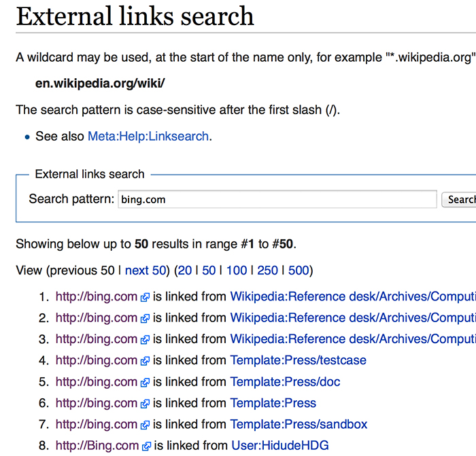Screen dimensions: 476x456
Task: Select the 'External links search' fieldset legend
Action: tap(90, 174)
